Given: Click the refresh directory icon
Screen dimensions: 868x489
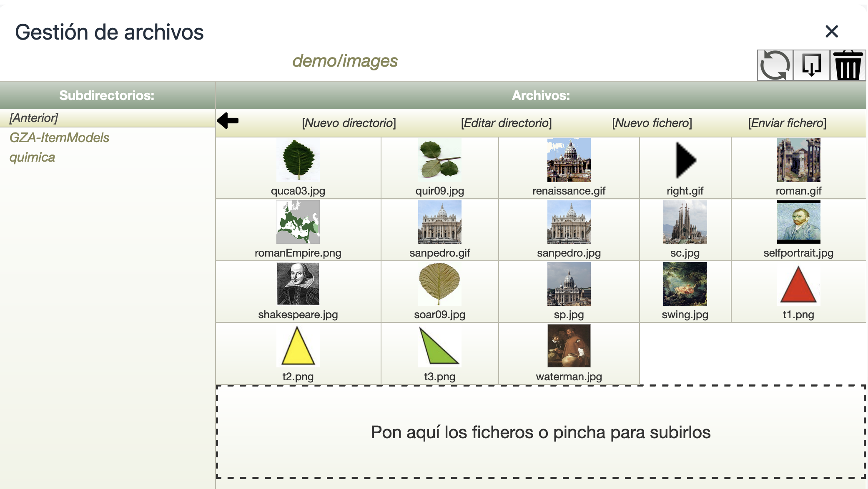Looking at the screenshot, I should coord(775,65).
